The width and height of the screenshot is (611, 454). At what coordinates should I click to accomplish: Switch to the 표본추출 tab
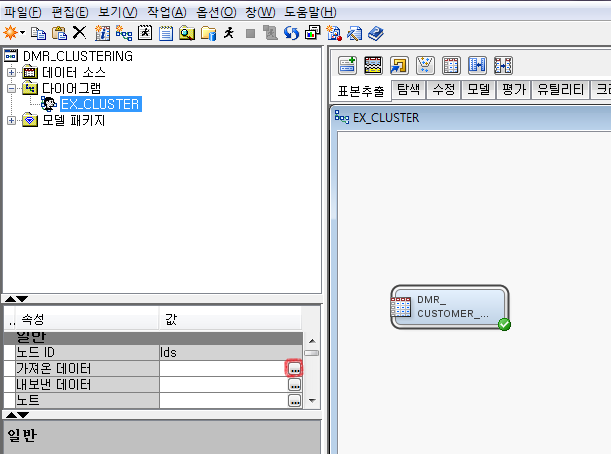(x=361, y=91)
